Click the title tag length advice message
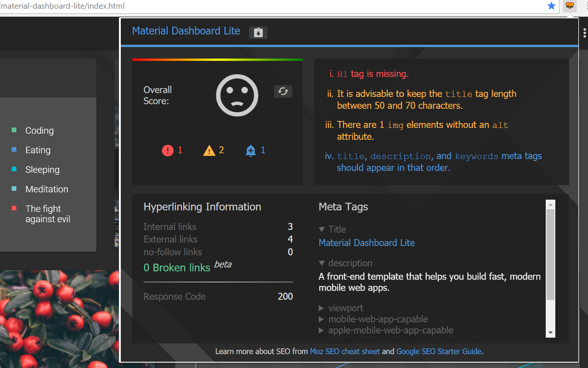The image size is (588, 368). 427,99
